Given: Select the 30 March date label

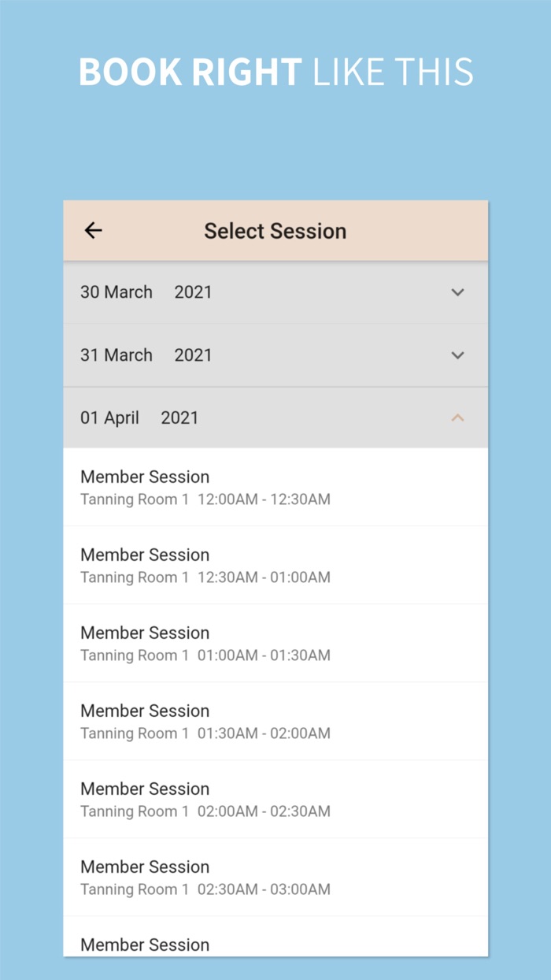Looking at the screenshot, I should click(116, 292).
